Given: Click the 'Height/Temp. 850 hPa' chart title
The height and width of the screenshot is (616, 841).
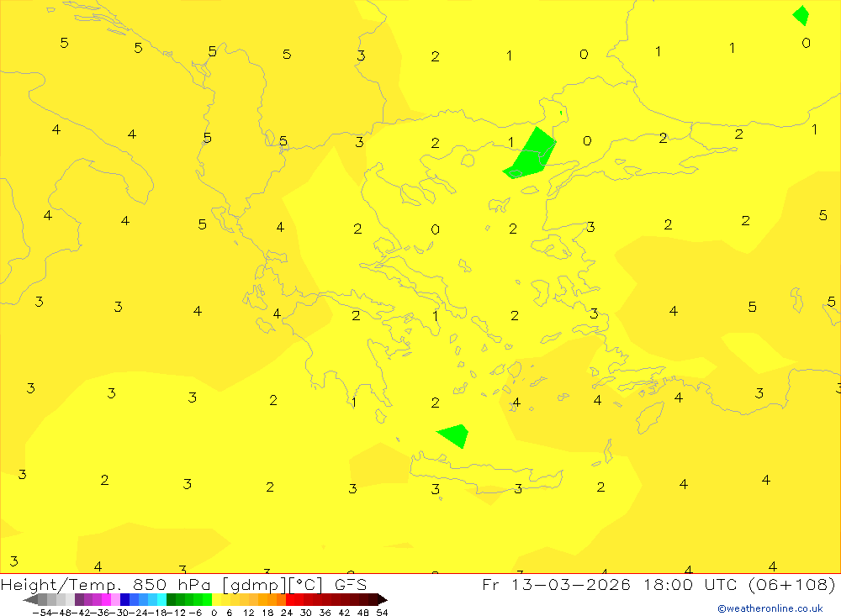Looking at the screenshot, I should tap(104, 584).
